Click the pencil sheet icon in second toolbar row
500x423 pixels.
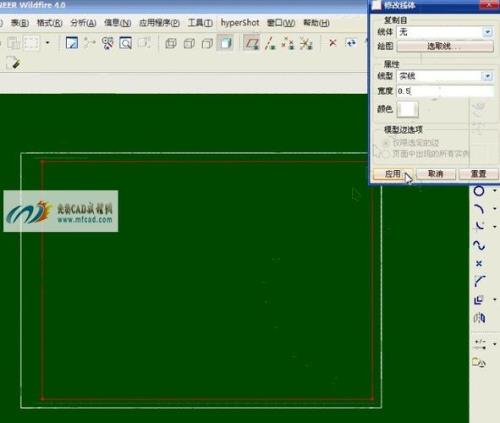pos(14,63)
